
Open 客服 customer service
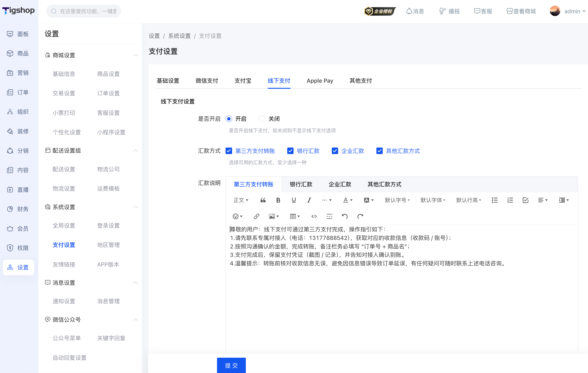point(483,11)
